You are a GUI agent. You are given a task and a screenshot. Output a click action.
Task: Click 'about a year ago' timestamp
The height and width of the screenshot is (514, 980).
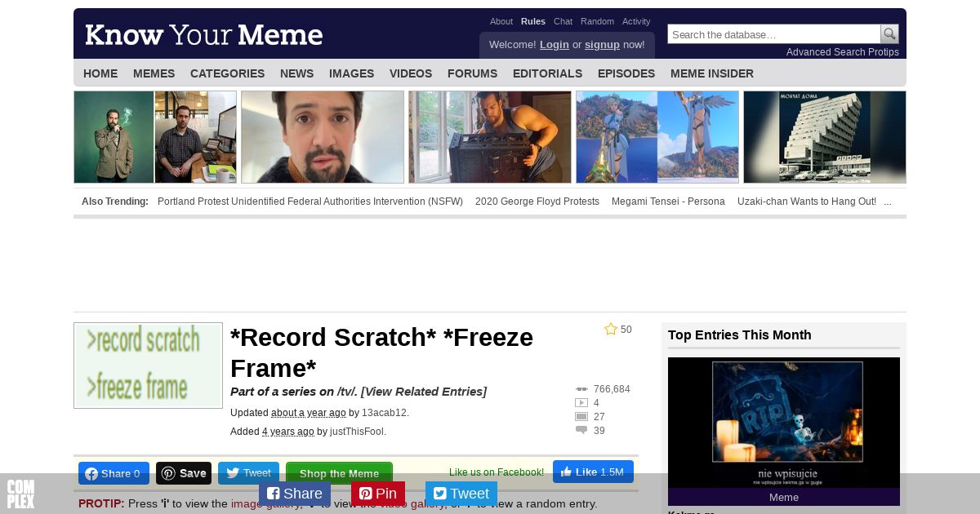pos(309,413)
